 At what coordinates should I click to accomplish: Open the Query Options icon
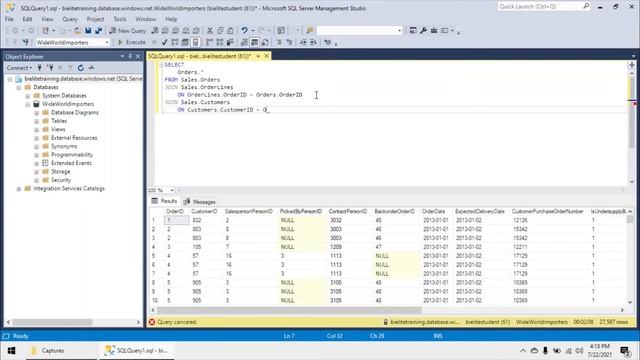pyautogui.click(x=185, y=42)
